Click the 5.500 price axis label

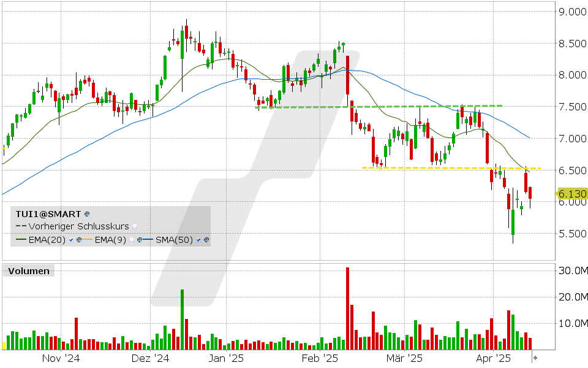572,234
